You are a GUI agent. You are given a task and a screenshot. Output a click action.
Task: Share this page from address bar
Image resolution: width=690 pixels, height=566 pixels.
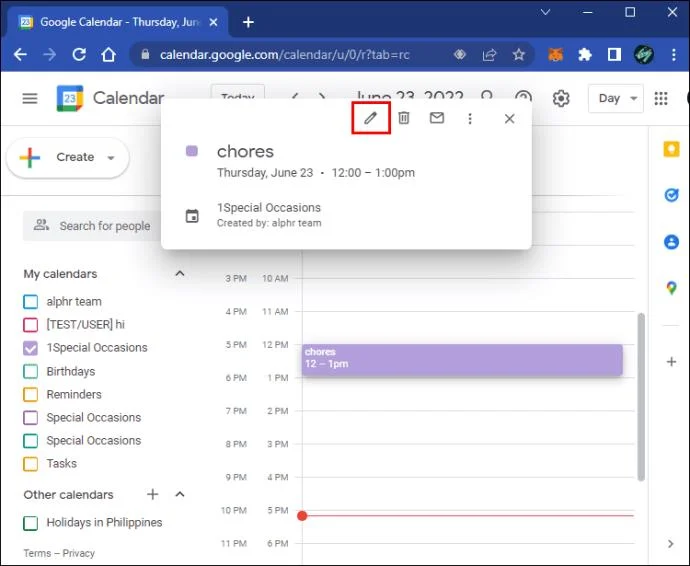click(x=489, y=55)
